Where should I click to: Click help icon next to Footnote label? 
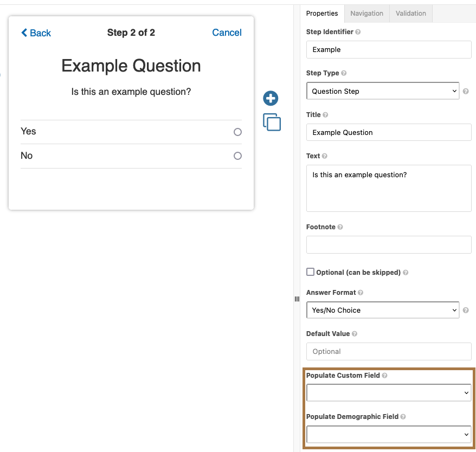click(x=340, y=227)
